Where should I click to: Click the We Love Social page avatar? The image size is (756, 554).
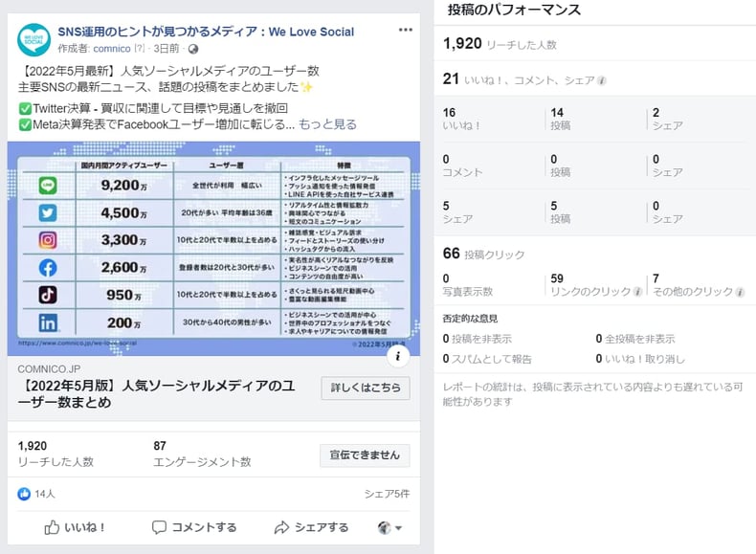click(33, 40)
